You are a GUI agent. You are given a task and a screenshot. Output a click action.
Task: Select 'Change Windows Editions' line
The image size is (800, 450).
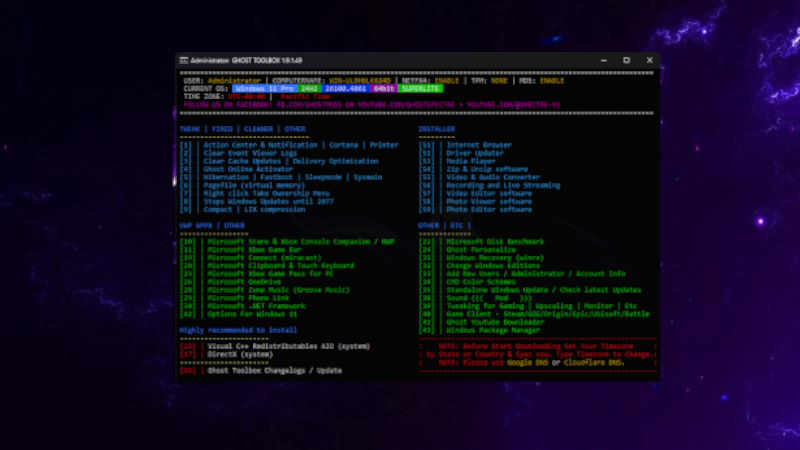click(480, 266)
